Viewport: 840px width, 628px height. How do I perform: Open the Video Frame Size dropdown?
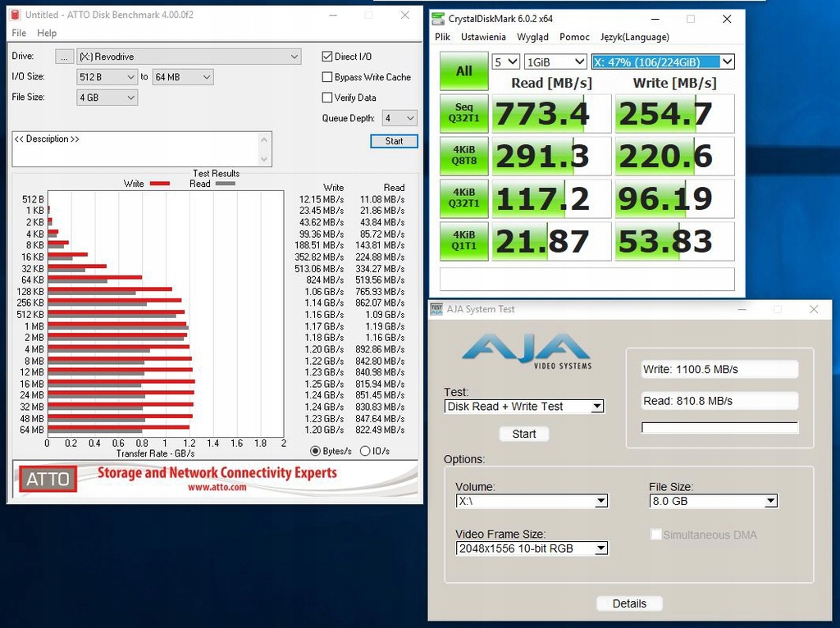click(x=532, y=548)
